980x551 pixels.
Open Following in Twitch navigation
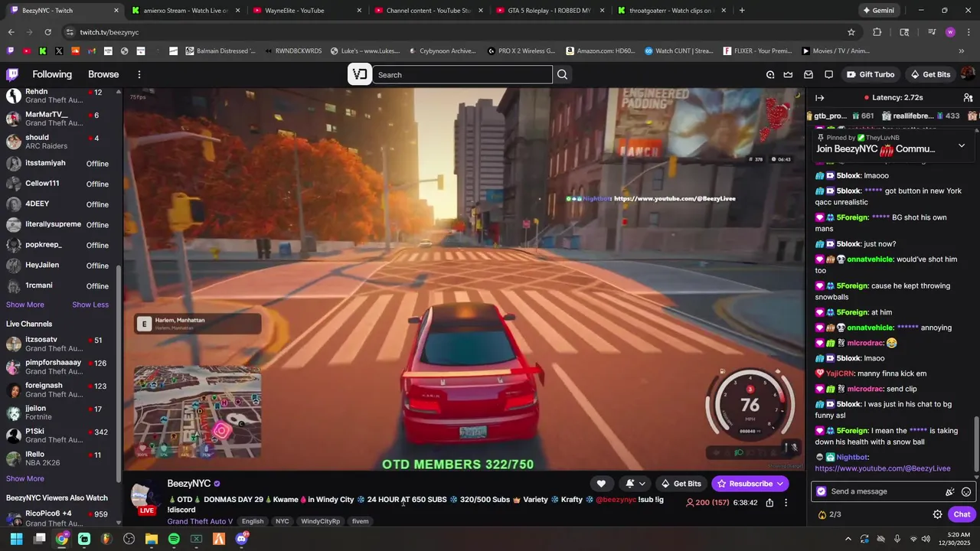point(52,74)
